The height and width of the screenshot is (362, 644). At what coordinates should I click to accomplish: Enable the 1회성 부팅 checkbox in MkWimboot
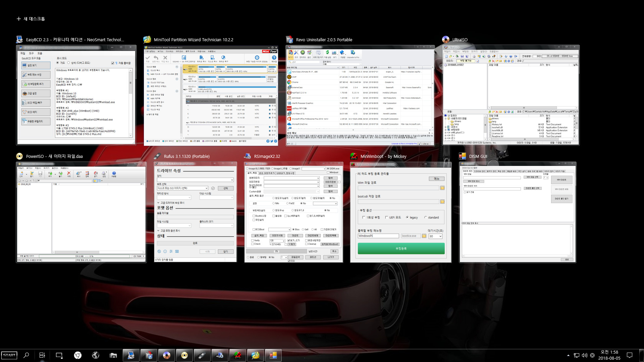coord(364,218)
